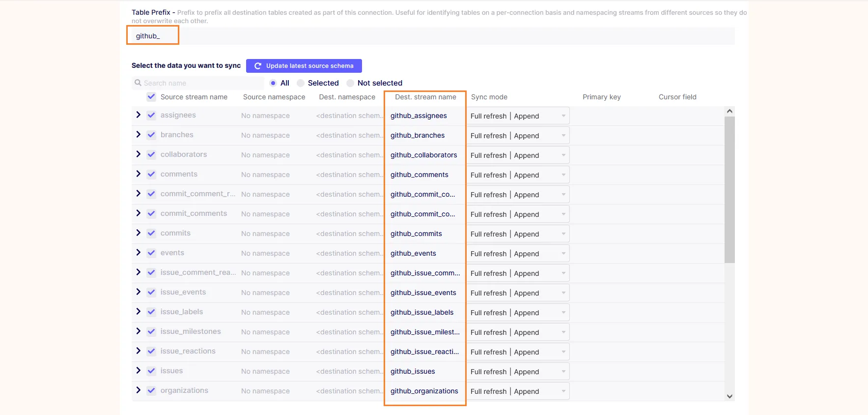Screen dimensions: 868x415
Task: Select the Not selected radio filter
Action: [x=350, y=83]
